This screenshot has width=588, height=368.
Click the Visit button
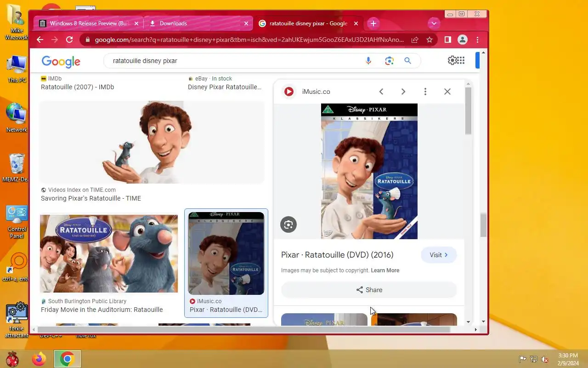(439, 255)
